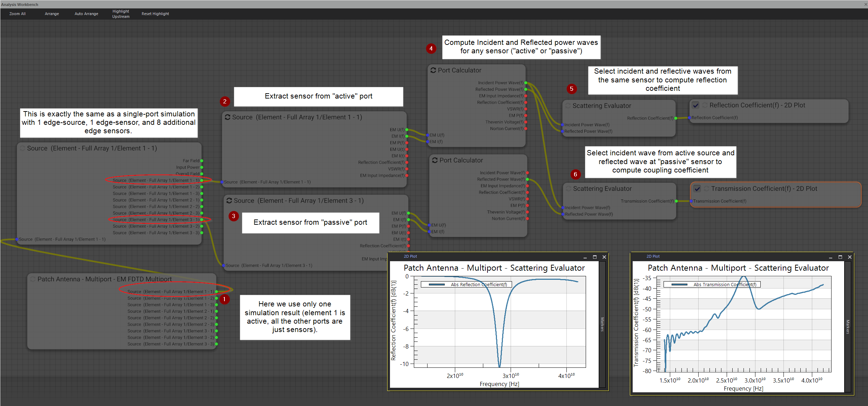Click the node icon on Patch Antenna - Multiport block
Screen dimensions: 868x406
tap(33, 279)
